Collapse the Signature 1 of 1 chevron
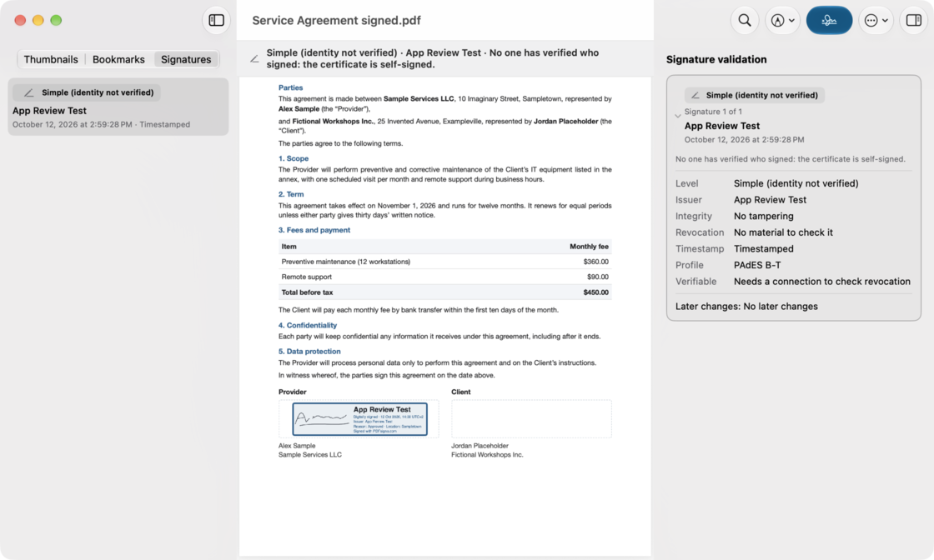Viewport: 934px width, 560px height. [678, 116]
